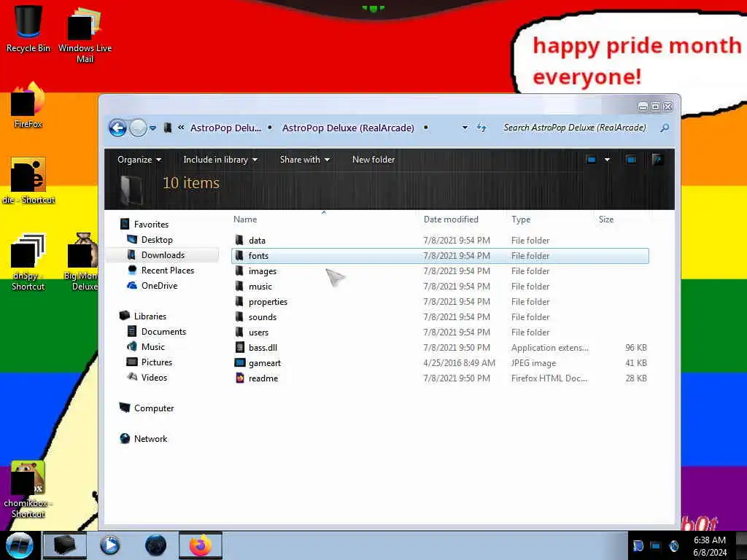The height and width of the screenshot is (560, 747).
Task: Click the chomikbox - Shortcut desktop icon
Action: point(28,489)
